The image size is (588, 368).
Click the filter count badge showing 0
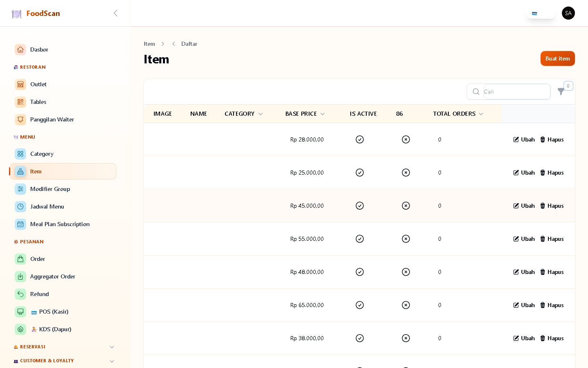[x=568, y=86]
